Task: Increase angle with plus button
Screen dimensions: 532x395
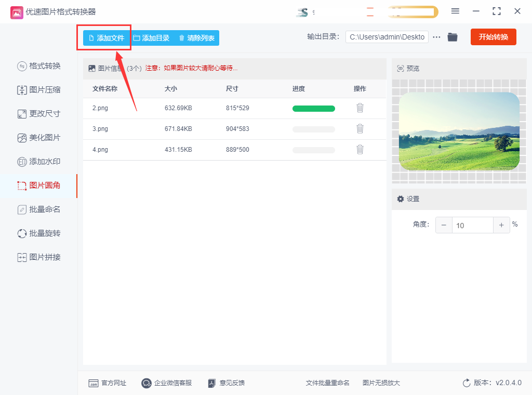Action: [x=501, y=226]
